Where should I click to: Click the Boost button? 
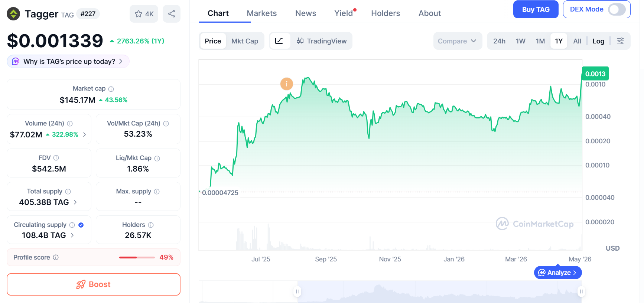(x=94, y=284)
